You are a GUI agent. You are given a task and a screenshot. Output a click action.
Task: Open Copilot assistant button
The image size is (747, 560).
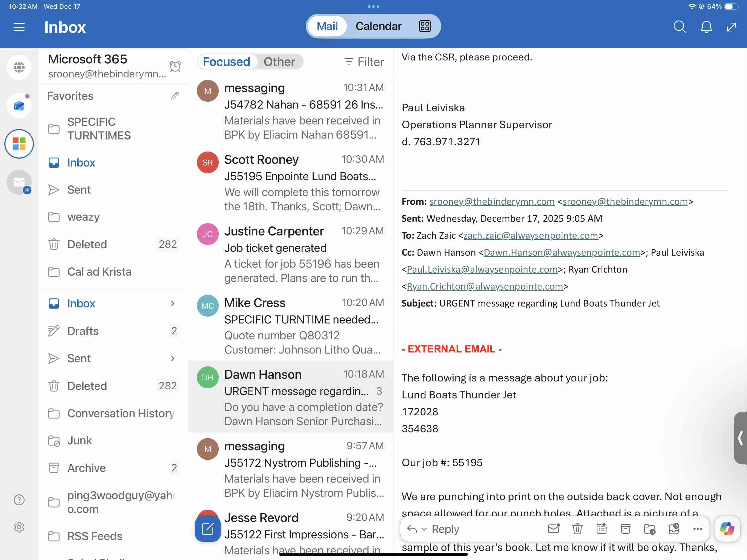(x=727, y=529)
